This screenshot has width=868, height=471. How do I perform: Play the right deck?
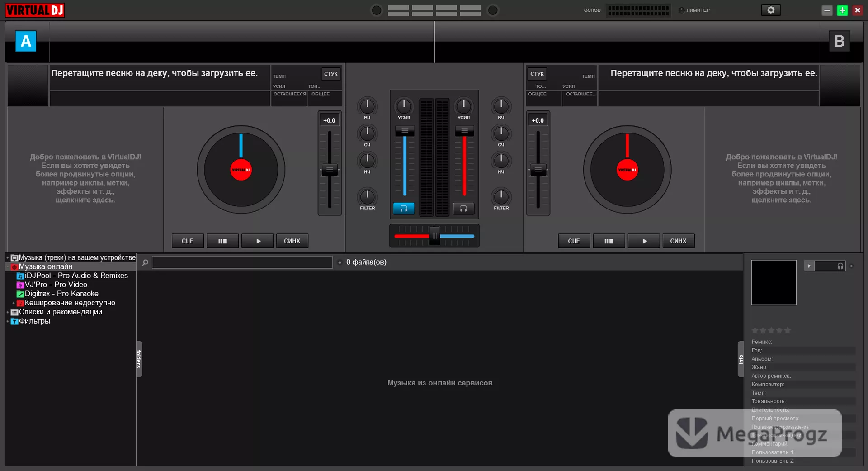coord(644,241)
